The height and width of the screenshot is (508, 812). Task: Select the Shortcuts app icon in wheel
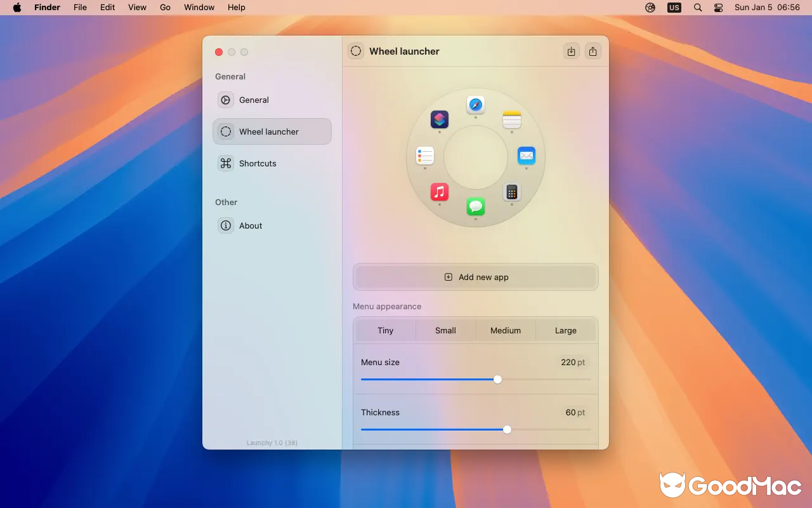(440, 119)
